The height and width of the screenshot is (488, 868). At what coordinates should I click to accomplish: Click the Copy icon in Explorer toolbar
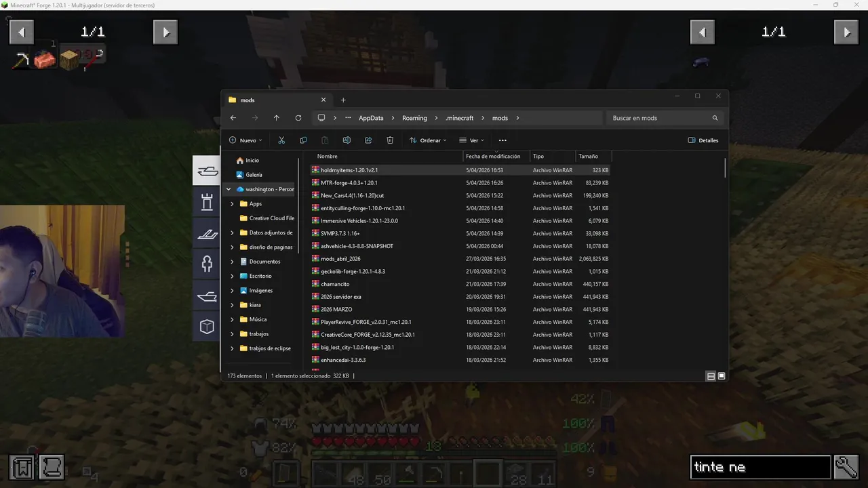303,140
